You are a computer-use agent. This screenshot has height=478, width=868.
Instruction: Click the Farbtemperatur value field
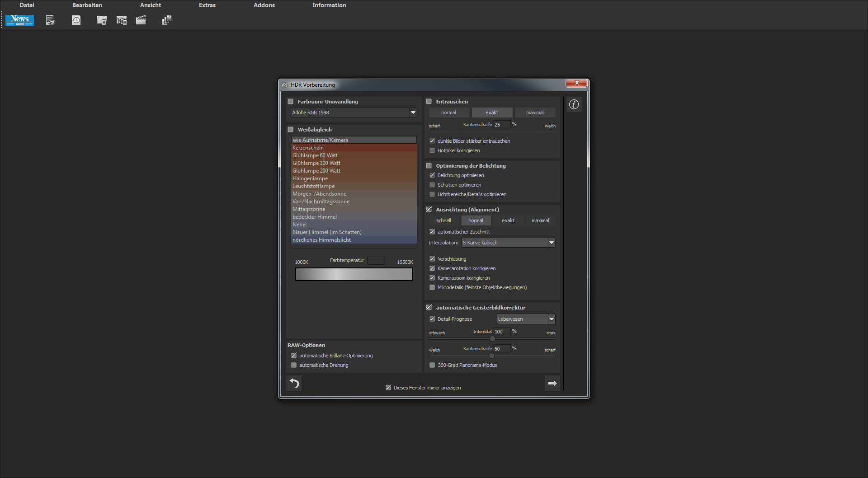click(x=376, y=261)
